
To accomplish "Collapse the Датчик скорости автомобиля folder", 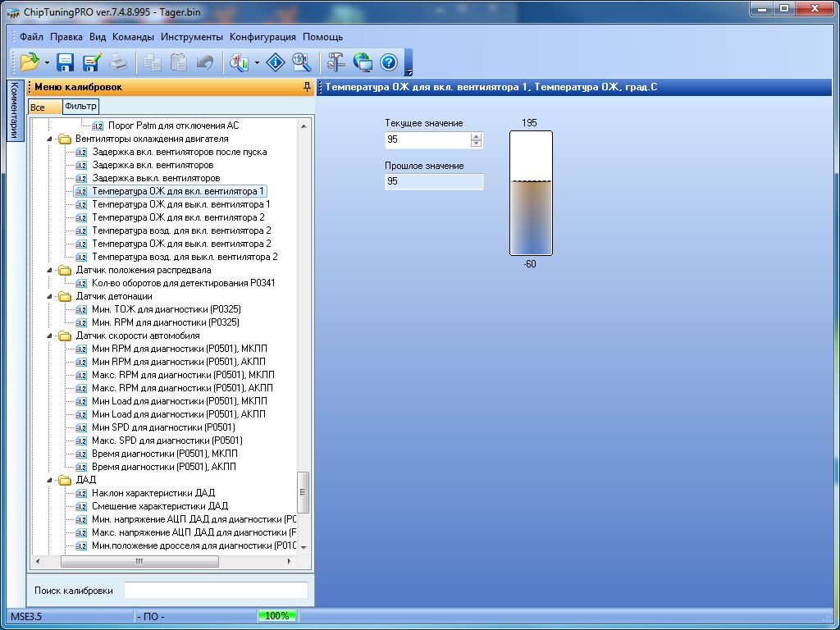I will (x=50, y=336).
